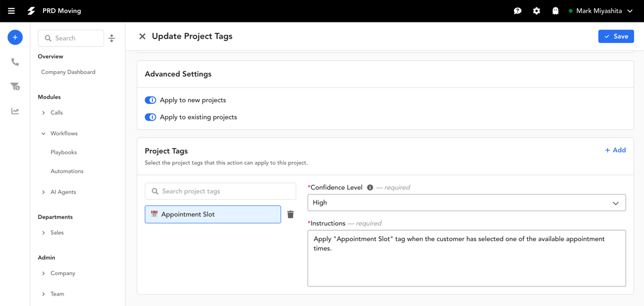Open the sales funnel sidebar icon
Image resolution: width=644 pixels, height=306 pixels.
click(x=15, y=87)
